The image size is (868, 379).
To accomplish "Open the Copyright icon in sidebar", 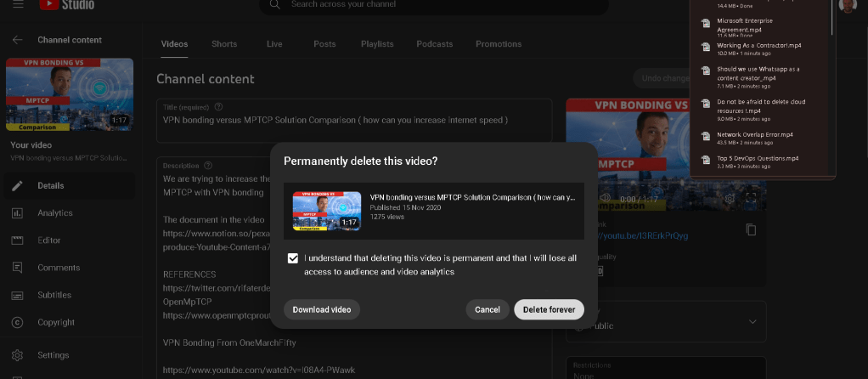I will pos(18,322).
